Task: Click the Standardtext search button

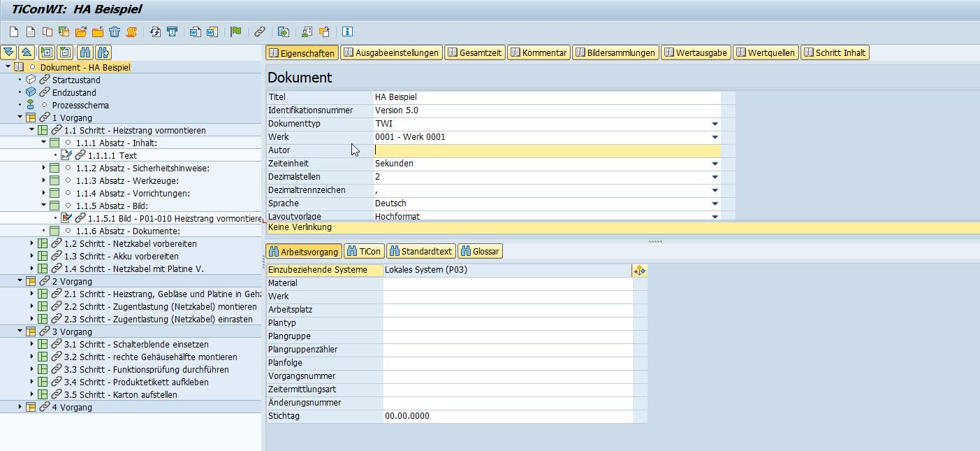Action: point(421,252)
